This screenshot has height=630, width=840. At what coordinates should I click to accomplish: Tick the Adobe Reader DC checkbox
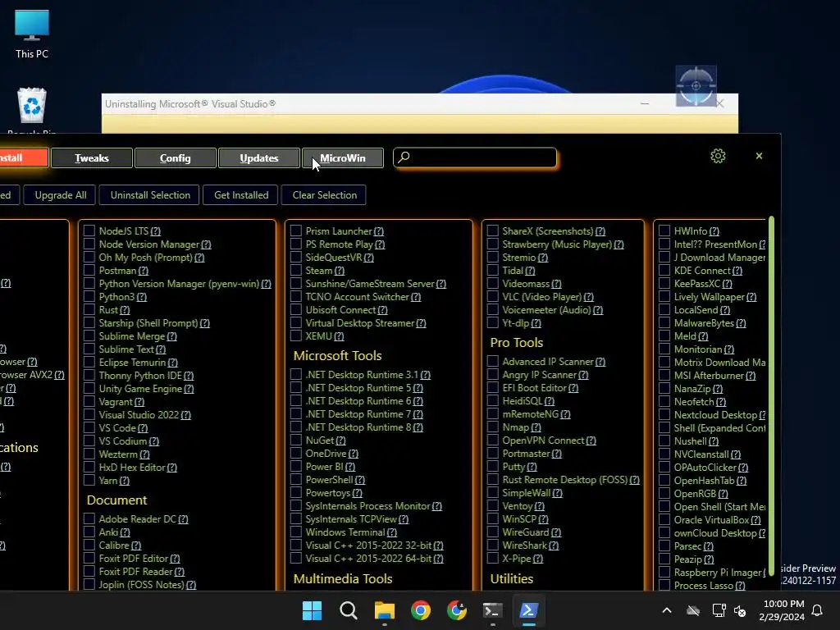tap(89, 518)
